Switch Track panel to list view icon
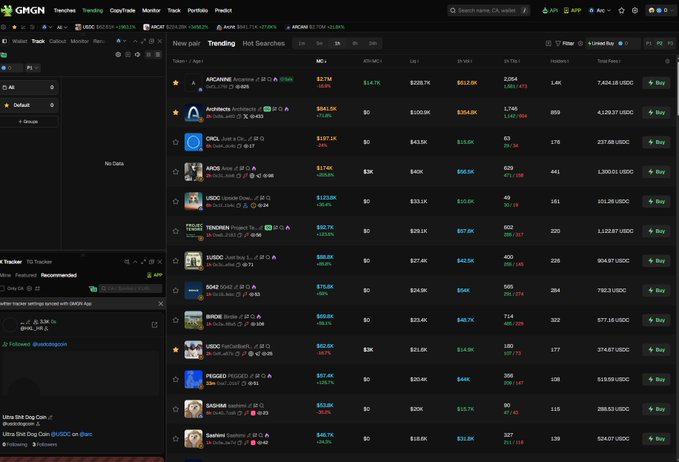Image resolution: width=679 pixels, height=462 pixels. [x=158, y=55]
